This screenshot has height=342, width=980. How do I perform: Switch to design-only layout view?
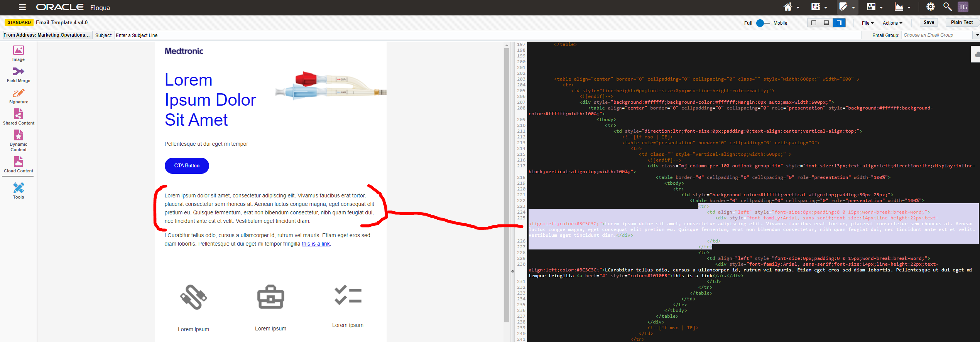(x=814, y=23)
